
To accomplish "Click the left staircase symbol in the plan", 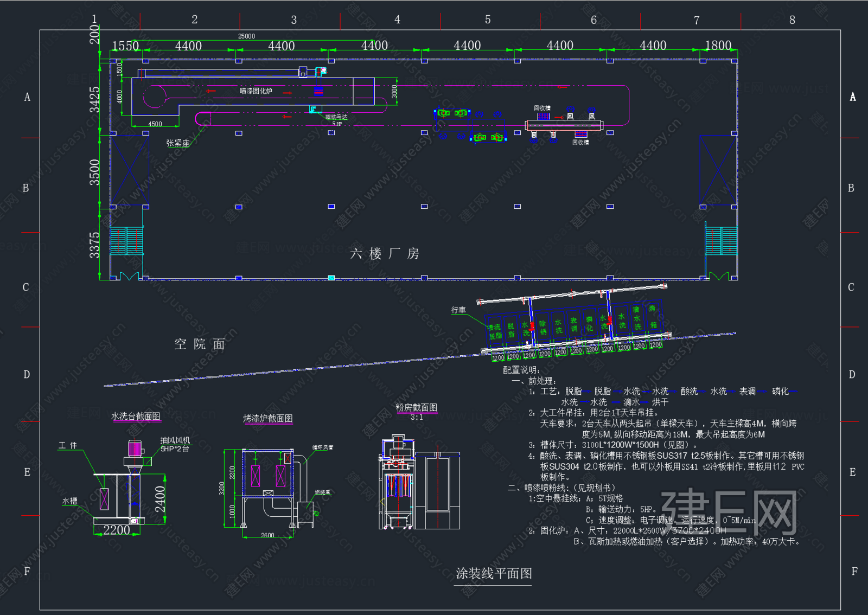I will [127, 241].
